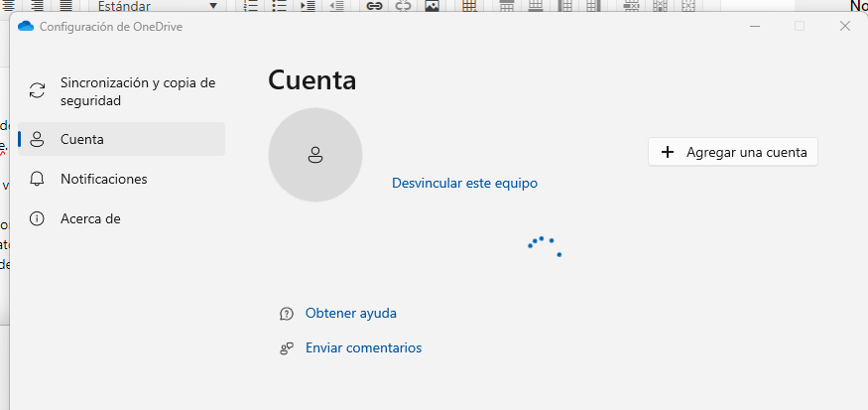This screenshot has width=868, height=410.
Task: Click align right icon in editor toolbar
Action: click(37, 6)
